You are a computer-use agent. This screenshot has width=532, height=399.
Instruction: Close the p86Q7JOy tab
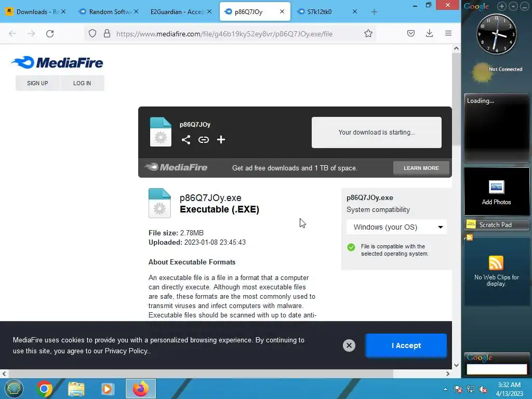[282, 11]
